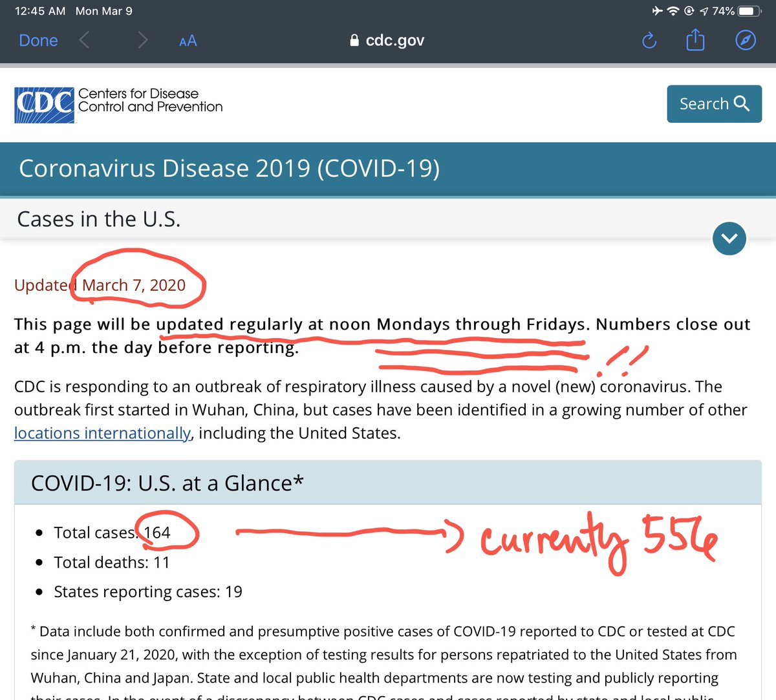776x700 pixels.
Task: Open the share sheet icon
Action: tap(695, 40)
